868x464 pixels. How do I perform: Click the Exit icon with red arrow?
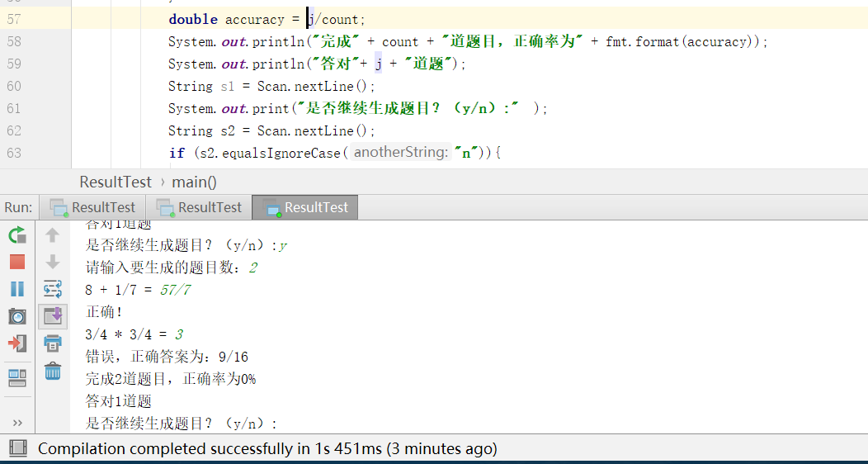coord(17,343)
